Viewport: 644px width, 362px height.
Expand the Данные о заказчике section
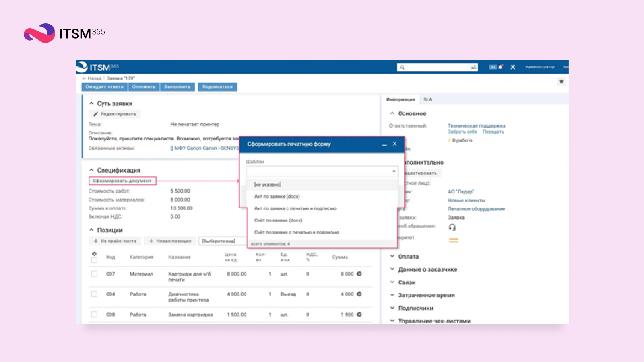click(392, 269)
